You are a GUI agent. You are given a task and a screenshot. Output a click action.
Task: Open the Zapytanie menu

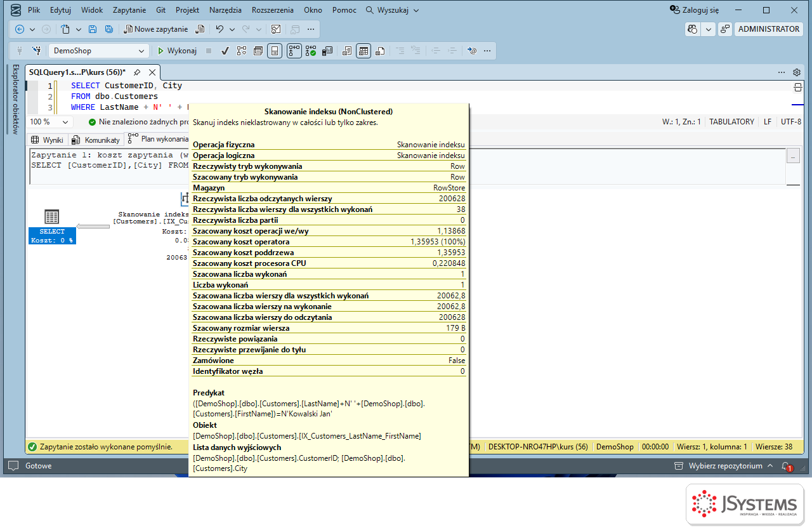129,10
